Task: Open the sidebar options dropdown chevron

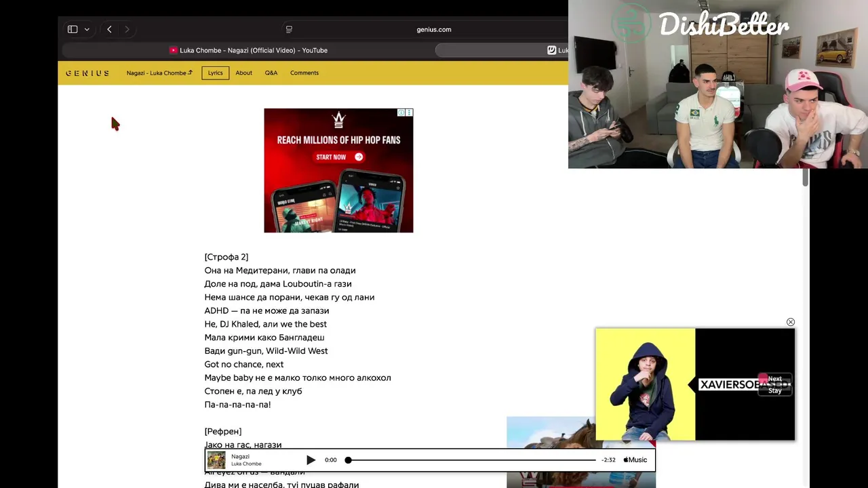Action: pos(87,30)
